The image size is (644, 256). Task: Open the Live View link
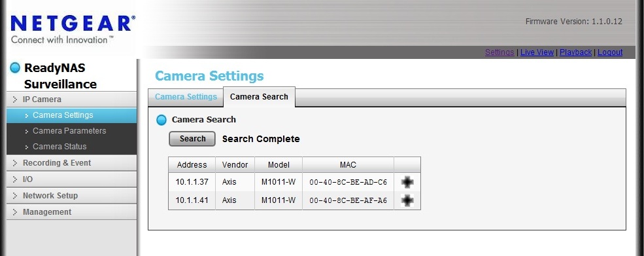pyautogui.click(x=537, y=52)
